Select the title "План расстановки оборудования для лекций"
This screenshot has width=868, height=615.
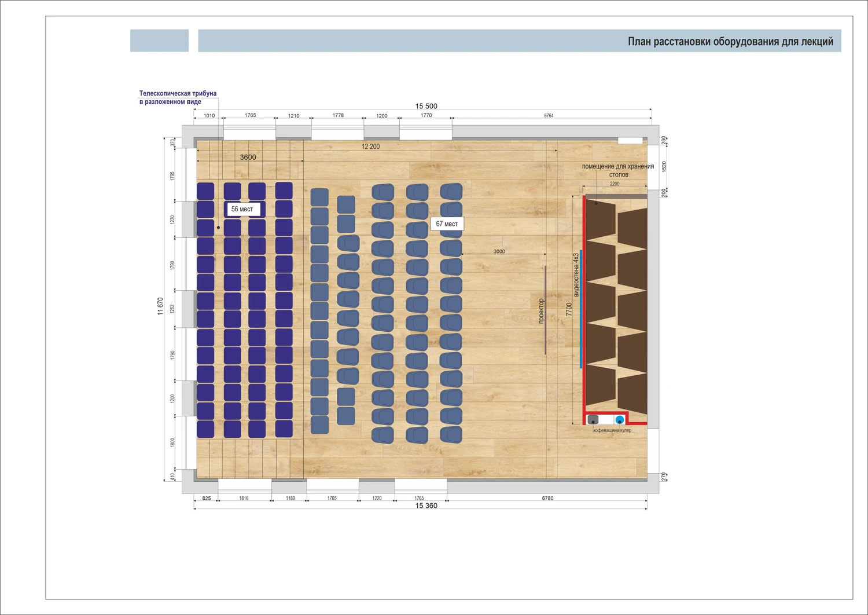[730, 42]
